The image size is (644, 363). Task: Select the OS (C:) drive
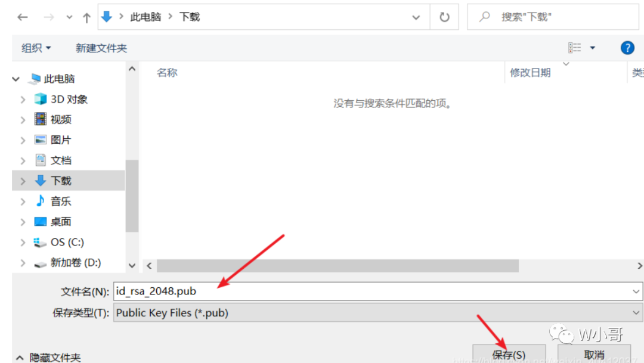[x=67, y=242]
